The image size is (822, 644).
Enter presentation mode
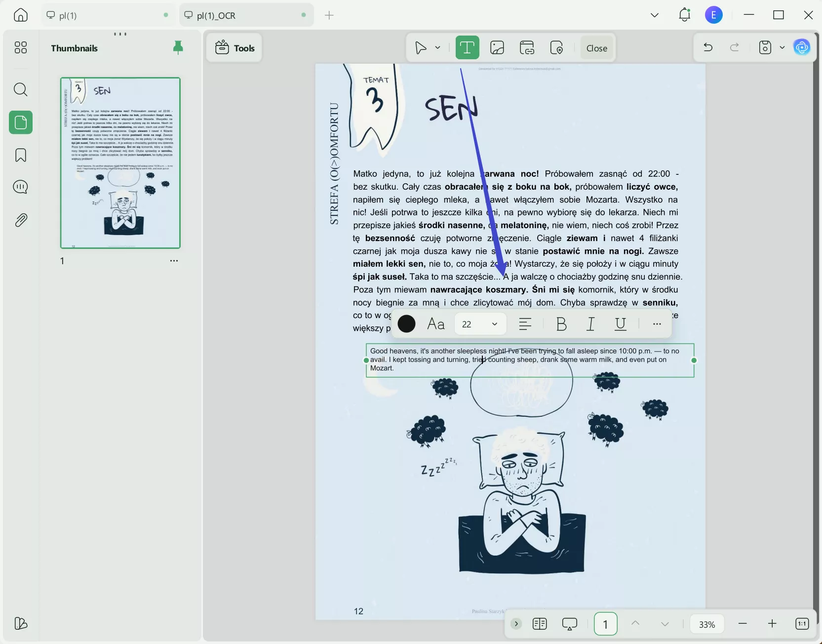pyautogui.click(x=569, y=624)
